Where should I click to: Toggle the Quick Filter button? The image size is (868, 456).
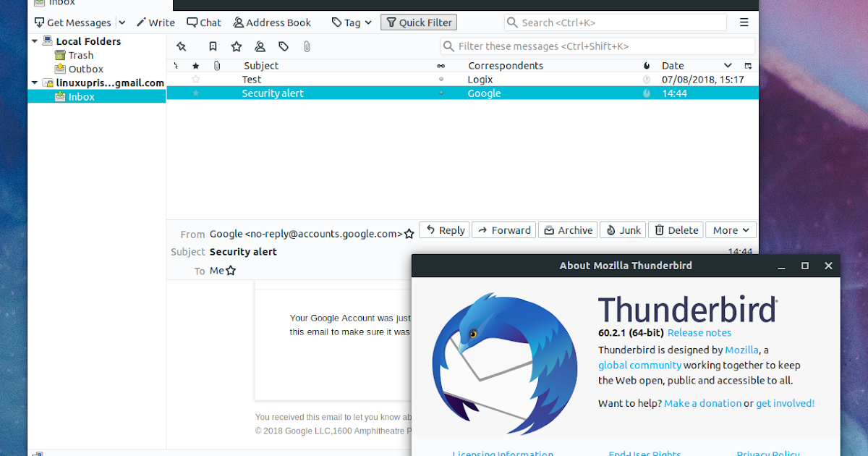tap(419, 22)
